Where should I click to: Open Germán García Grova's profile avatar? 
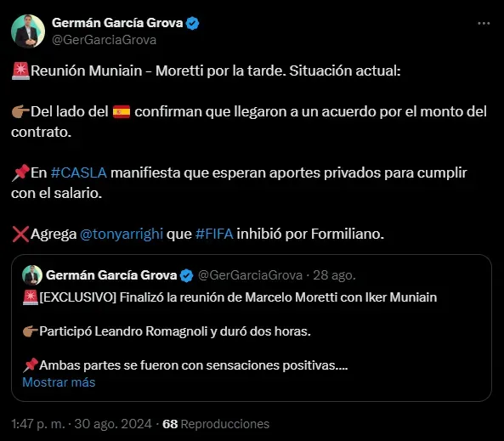tap(28, 31)
